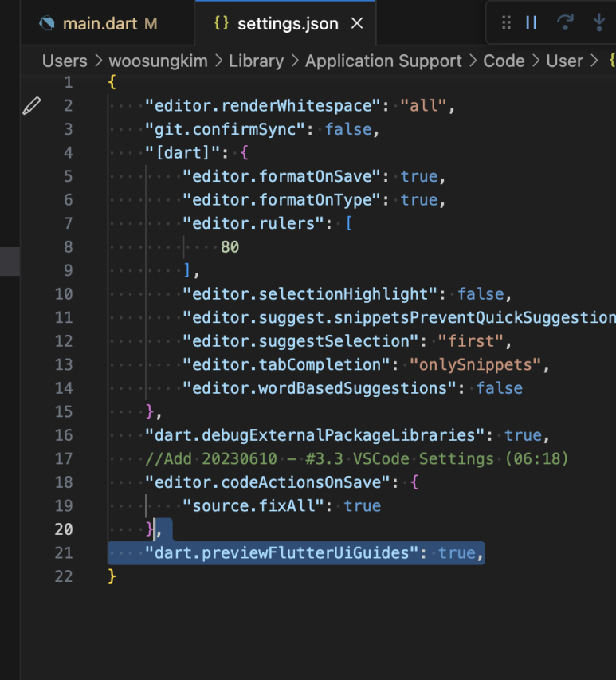616x680 pixels.
Task: Click the "onlySnippets" value
Action: tap(475, 365)
